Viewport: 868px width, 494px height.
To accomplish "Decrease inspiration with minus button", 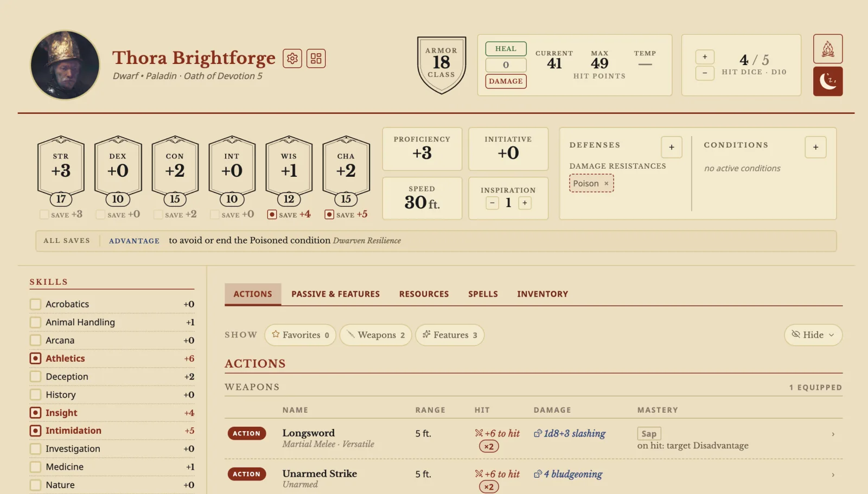I will tap(492, 203).
